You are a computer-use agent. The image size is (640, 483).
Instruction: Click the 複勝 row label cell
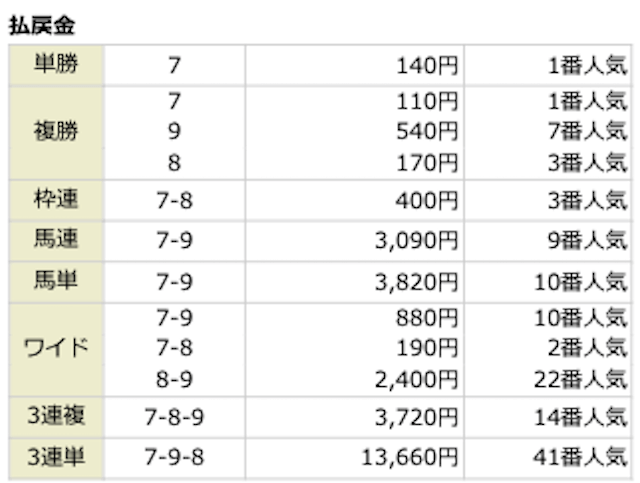tap(54, 130)
